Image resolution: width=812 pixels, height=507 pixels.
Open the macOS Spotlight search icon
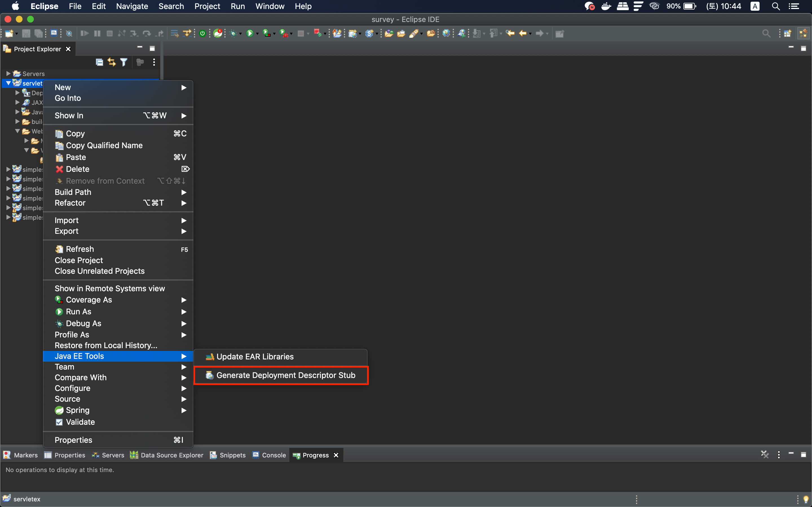click(775, 6)
